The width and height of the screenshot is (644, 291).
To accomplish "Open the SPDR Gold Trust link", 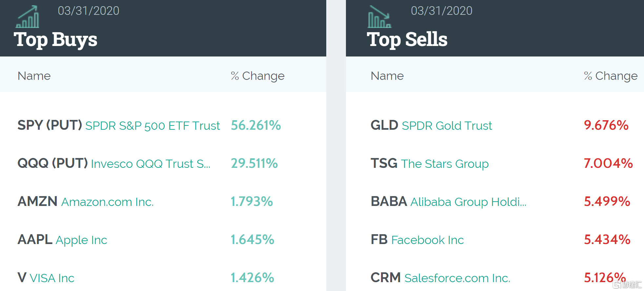I will tap(447, 126).
